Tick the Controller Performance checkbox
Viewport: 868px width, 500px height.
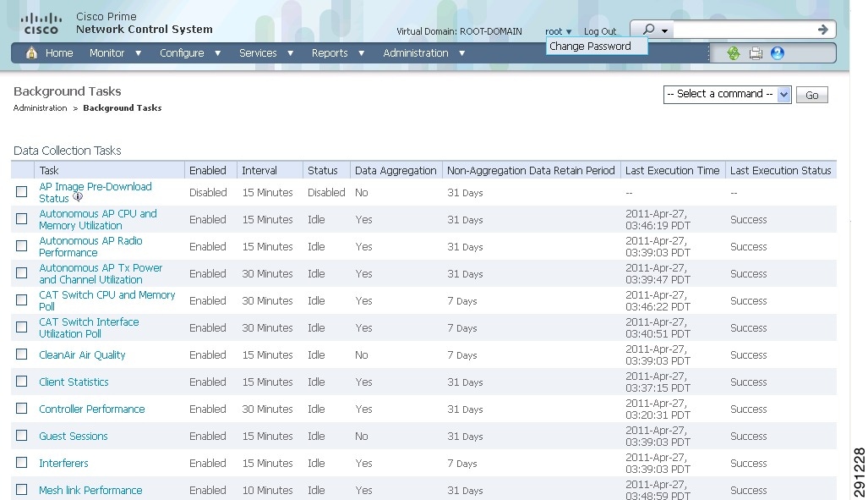[22, 409]
